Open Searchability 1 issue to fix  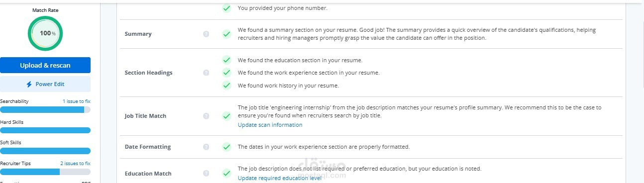[x=77, y=101]
